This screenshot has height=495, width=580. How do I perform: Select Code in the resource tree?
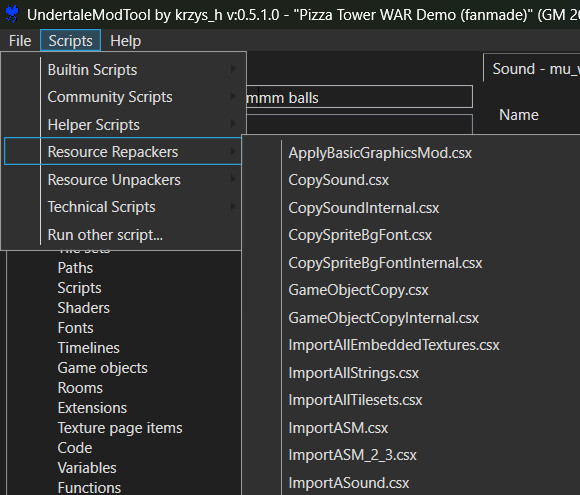click(x=75, y=448)
